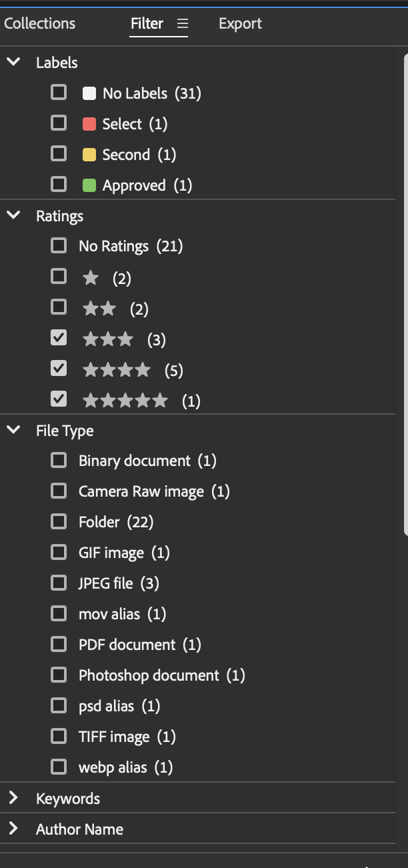
Task: Switch to the Collections tab
Action: coord(39,23)
